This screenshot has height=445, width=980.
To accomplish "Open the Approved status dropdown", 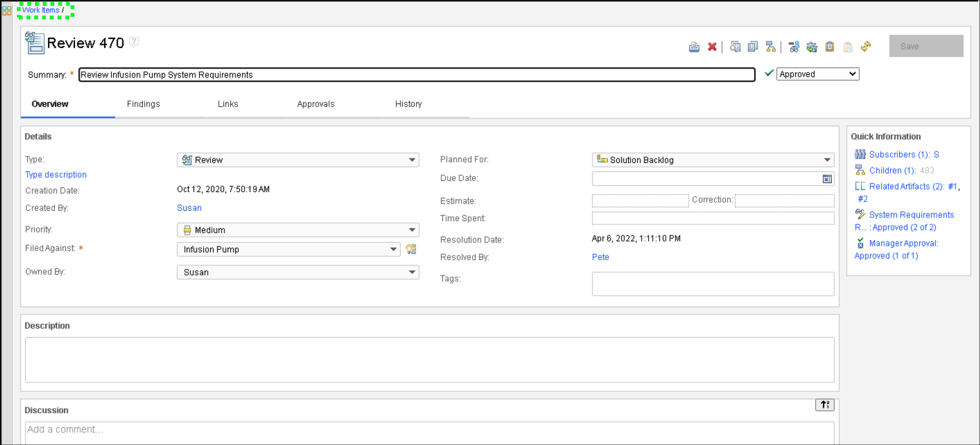I will (818, 74).
